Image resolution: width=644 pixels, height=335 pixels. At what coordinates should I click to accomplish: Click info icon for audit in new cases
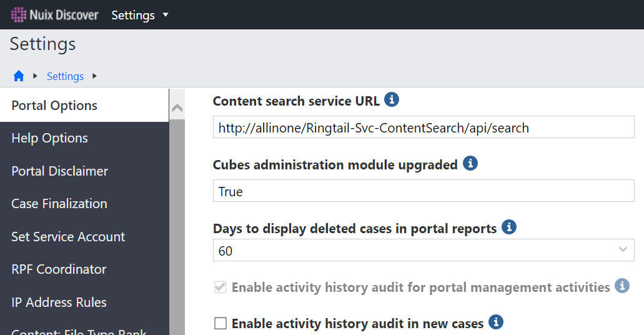pos(495,322)
